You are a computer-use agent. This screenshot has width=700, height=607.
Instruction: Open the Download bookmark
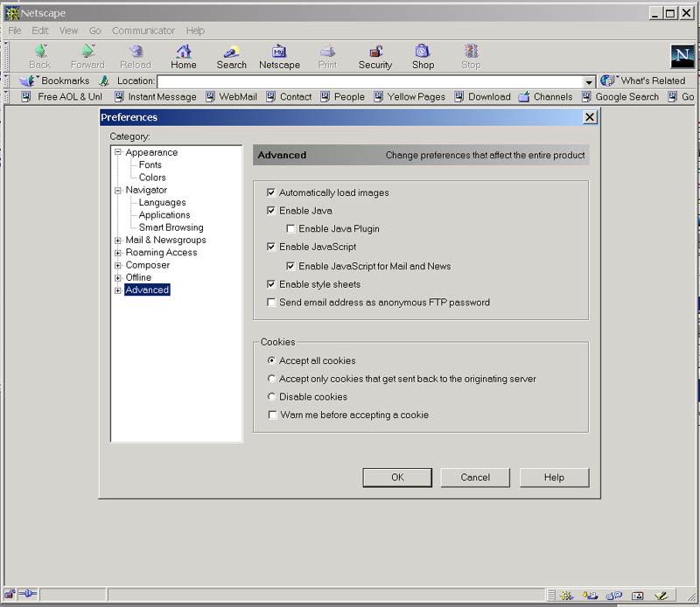pyautogui.click(x=482, y=97)
